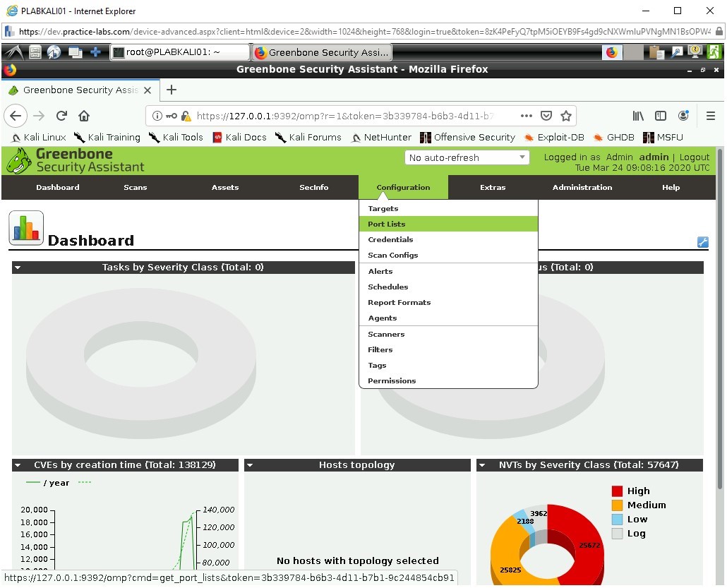Open the Firefox Library icon
The height and width of the screenshot is (588, 727).
[x=638, y=116]
